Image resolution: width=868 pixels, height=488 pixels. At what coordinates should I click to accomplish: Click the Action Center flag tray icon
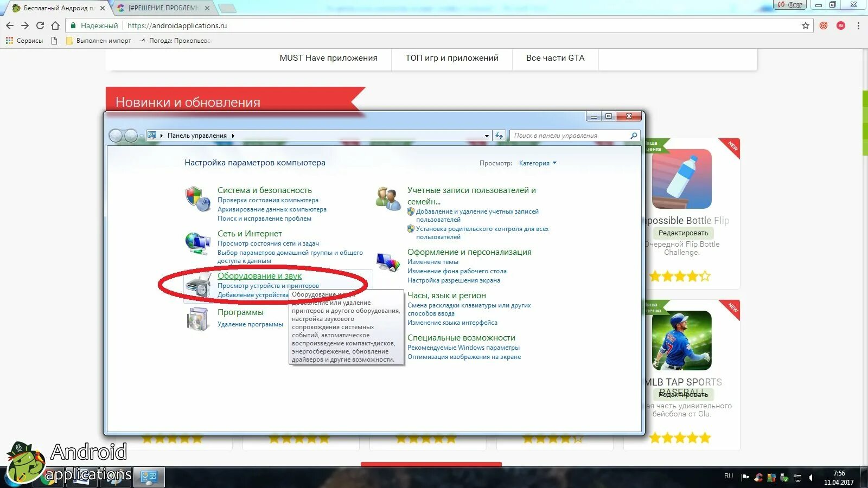coord(745,478)
